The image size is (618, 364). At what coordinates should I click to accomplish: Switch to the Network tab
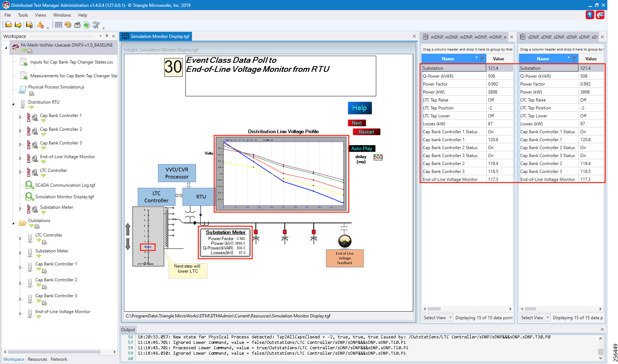(x=59, y=359)
